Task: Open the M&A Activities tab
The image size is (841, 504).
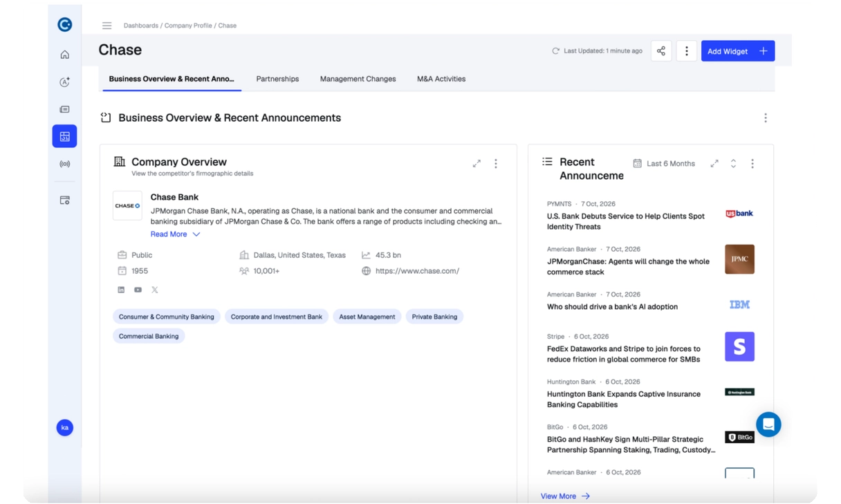Action: point(441,79)
